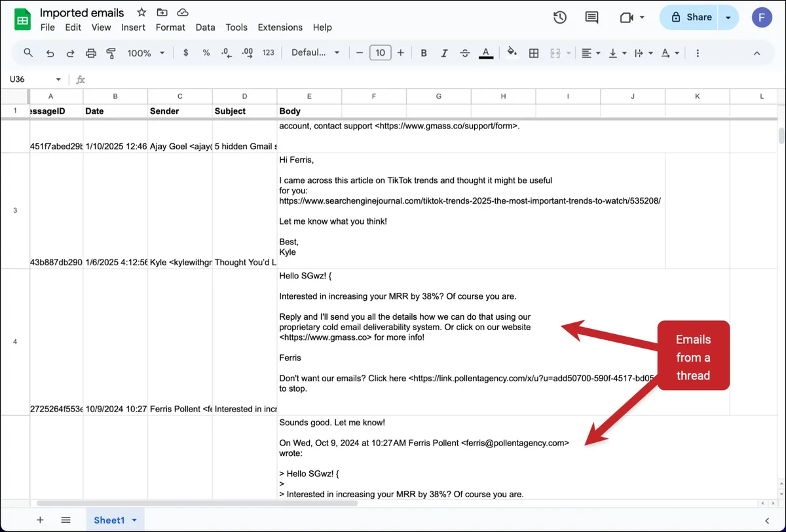Image resolution: width=786 pixels, height=532 pixels.
Task: Open the Tools menu
Action: coord(236,28)
